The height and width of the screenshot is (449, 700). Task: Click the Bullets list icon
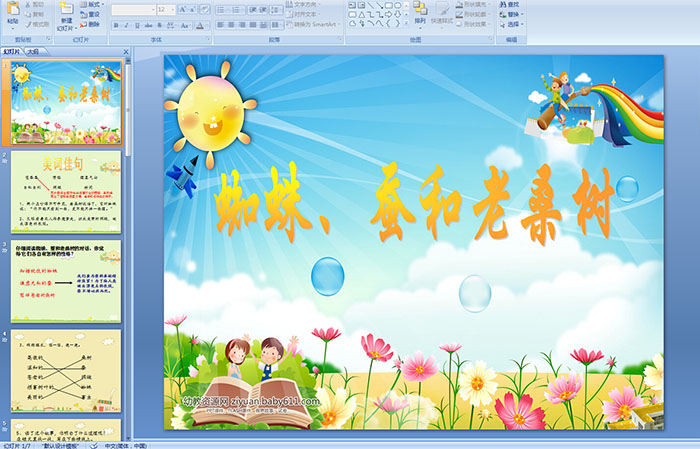coord(221,10)
